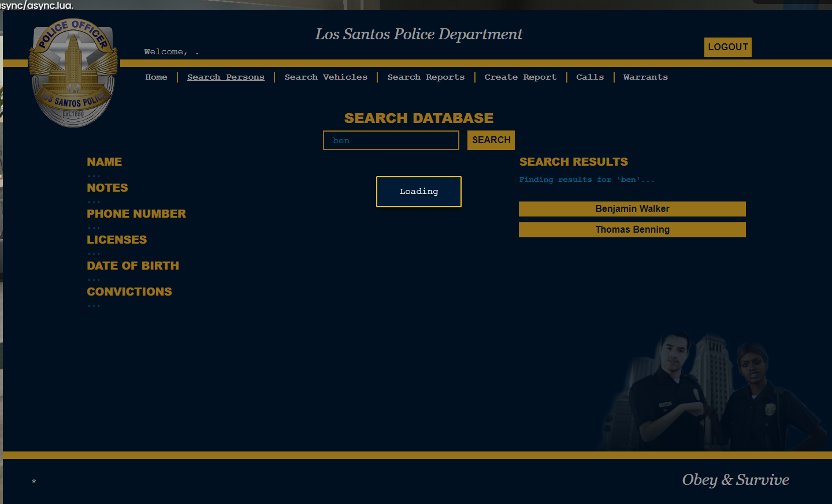The width and height of the screenshot is (832, 504).
Task: Click the 'Obey & Survive' footer motto
Action: (736, 480)
